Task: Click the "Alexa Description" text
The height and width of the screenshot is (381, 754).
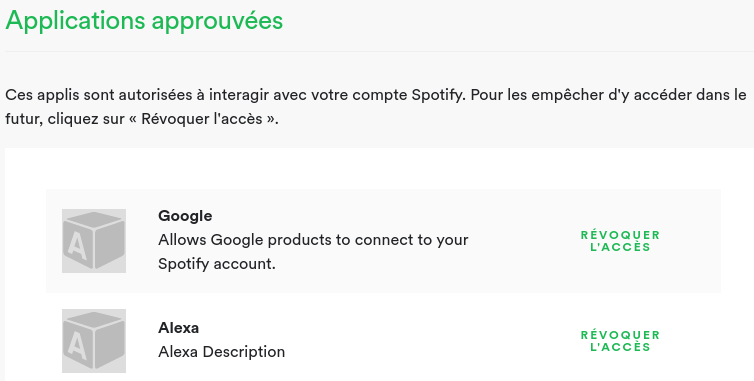Action: point(221,352)
